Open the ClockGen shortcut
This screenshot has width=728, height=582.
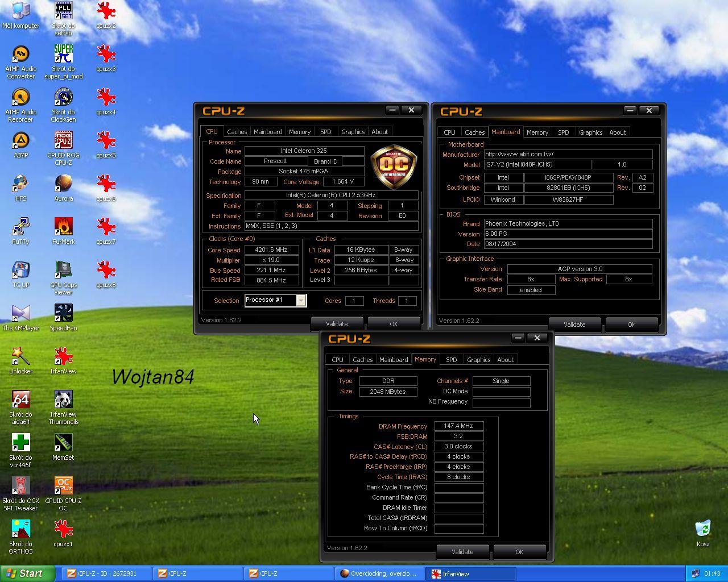tap(63, 105)
